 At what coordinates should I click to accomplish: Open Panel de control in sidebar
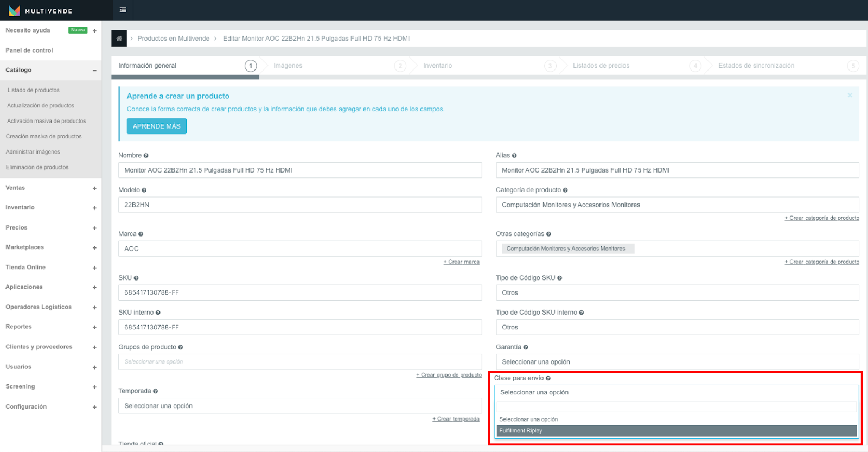(29, 50)
